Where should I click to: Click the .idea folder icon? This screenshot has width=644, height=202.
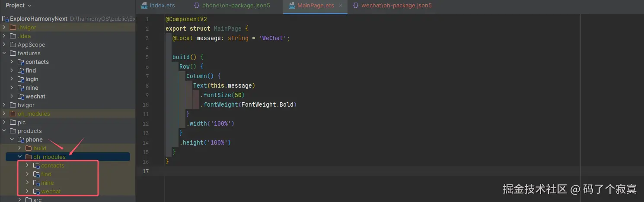[13, 36]
